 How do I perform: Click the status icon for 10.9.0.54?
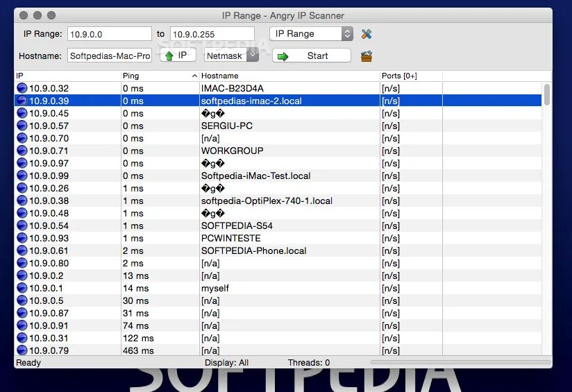[x=22, y=225]
